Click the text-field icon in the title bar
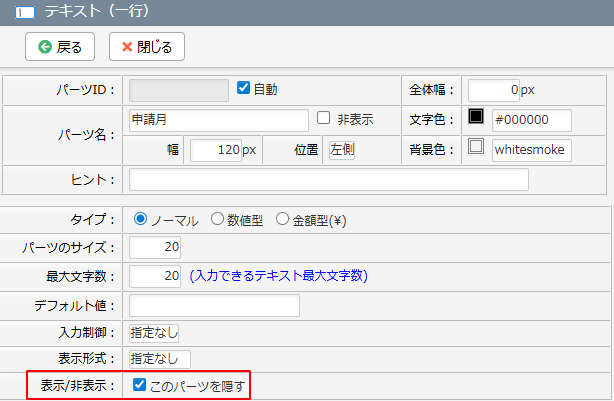Image resolution: width=614 pixels, height=401 pixels. pos(25,12)
